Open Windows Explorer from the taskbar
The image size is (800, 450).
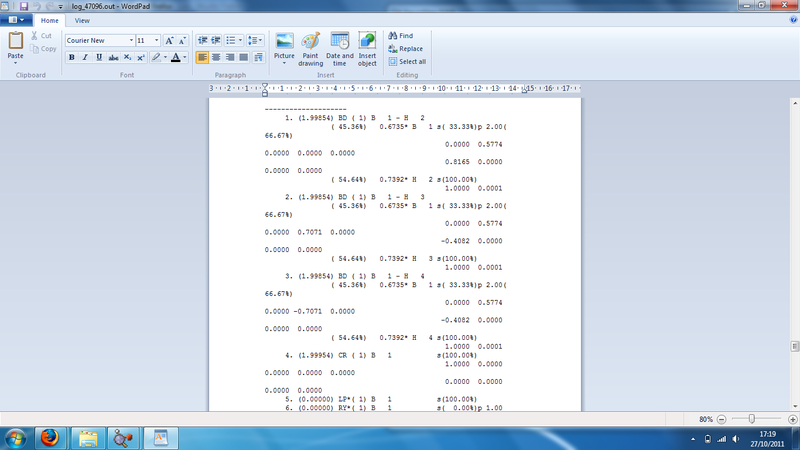[x=88, y=438]
